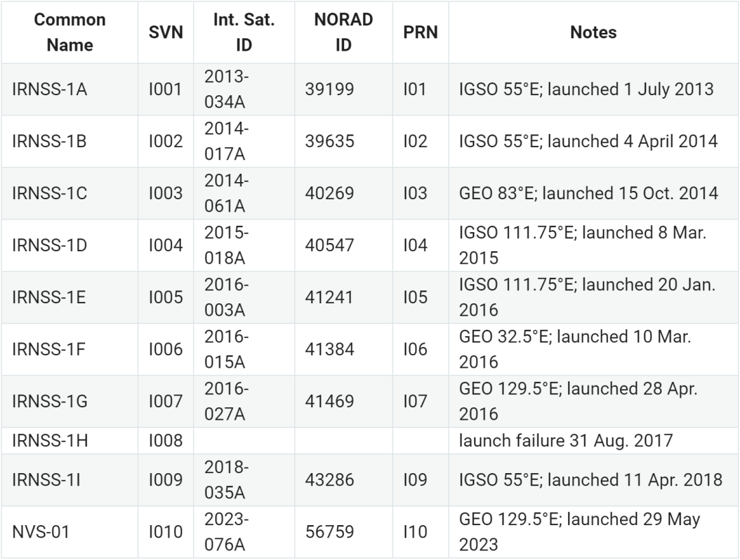
Task: Click the "launch failure 31 Aug. 2017" note
Action: [x=566, y=441]
